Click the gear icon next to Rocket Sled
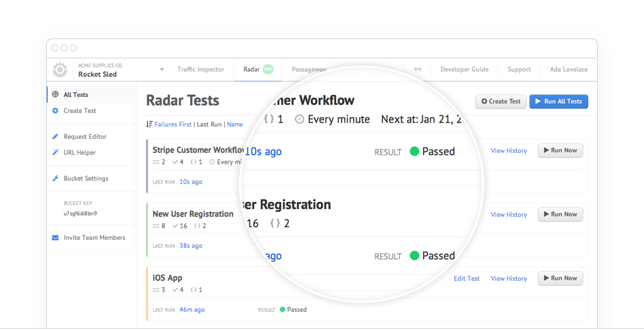The image size is (644, 330). [x=60, y=69]
